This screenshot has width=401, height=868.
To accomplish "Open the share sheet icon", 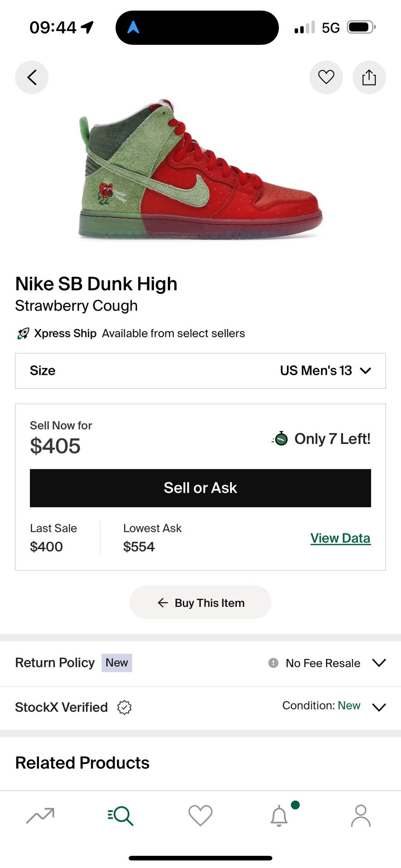I will click(369, 77).
